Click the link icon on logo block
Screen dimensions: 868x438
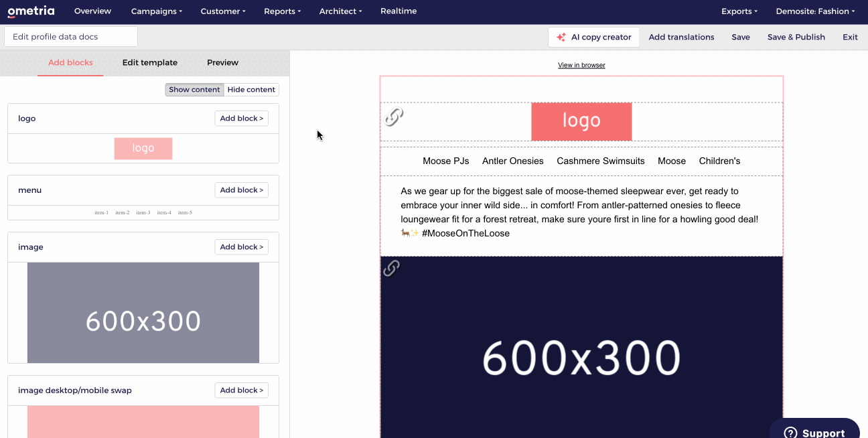pyautogui.click(x=394, y=117)
